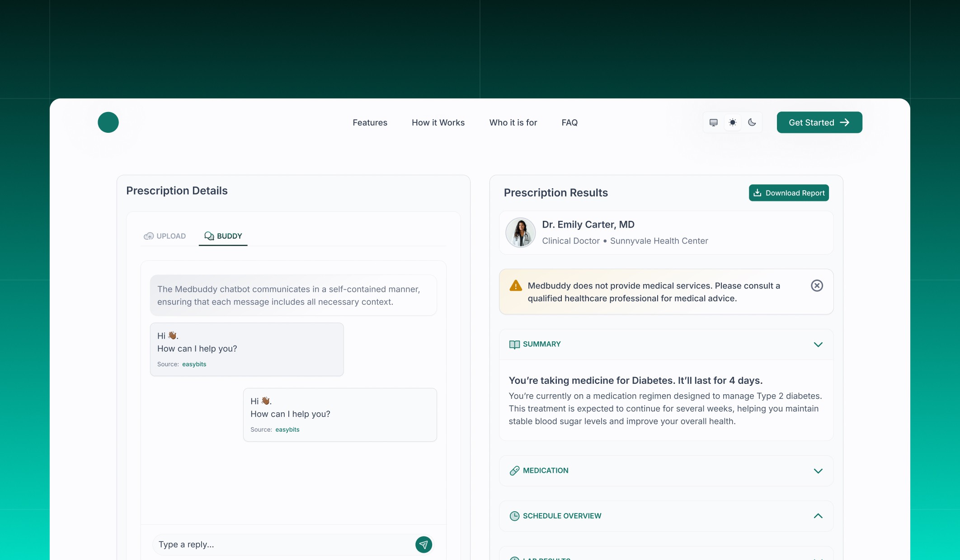Image resolution: width=960 pixels, height=560 pixels.
Task: Select the light theme sun icon
Action: [x=733, y=122]
